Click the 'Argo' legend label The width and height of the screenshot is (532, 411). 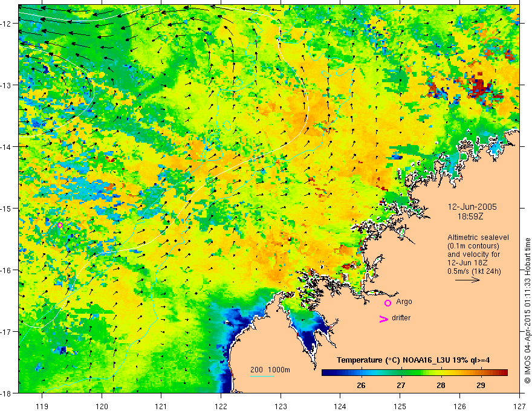[x=404, y=302]
